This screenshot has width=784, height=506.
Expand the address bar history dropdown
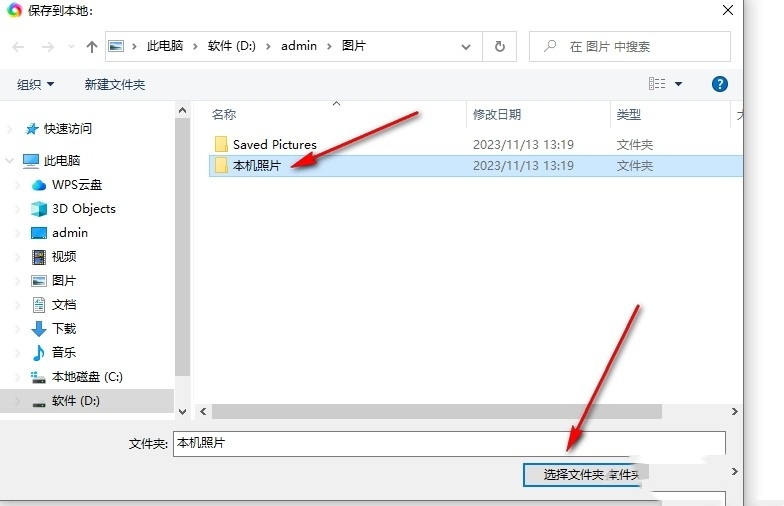466,47
